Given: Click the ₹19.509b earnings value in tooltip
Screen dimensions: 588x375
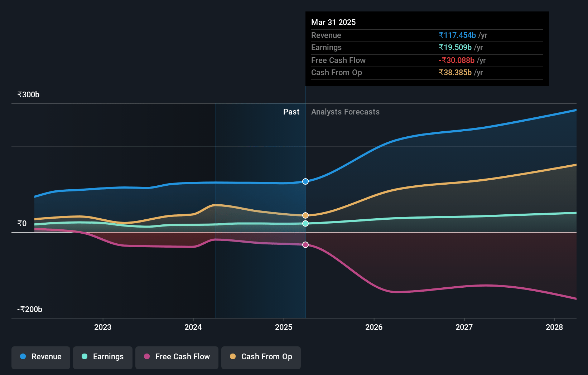Looking at the screenshot, I should [x=455, y=47].
